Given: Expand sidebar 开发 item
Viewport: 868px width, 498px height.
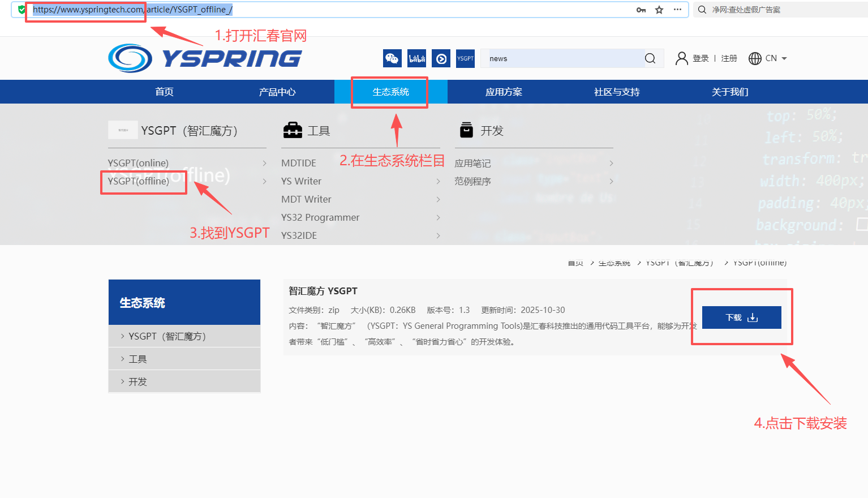Looking at the screenshot, I should click(x=184, y=381).
